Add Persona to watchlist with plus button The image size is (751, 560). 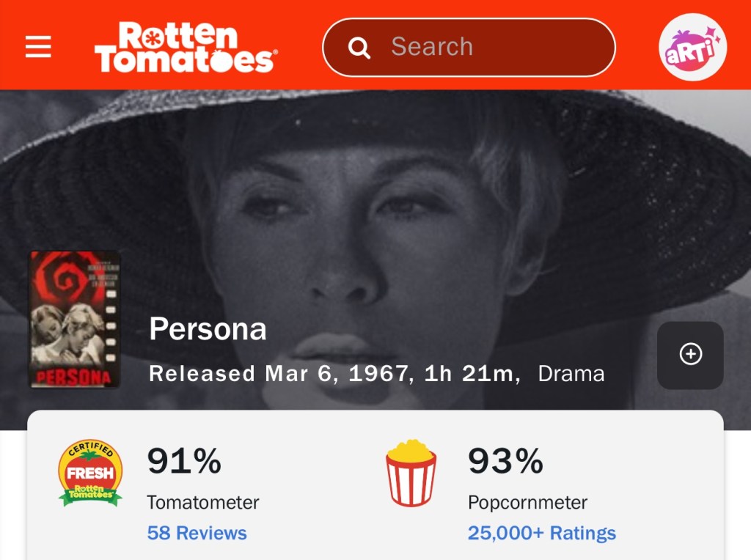(x=690, y=355)
